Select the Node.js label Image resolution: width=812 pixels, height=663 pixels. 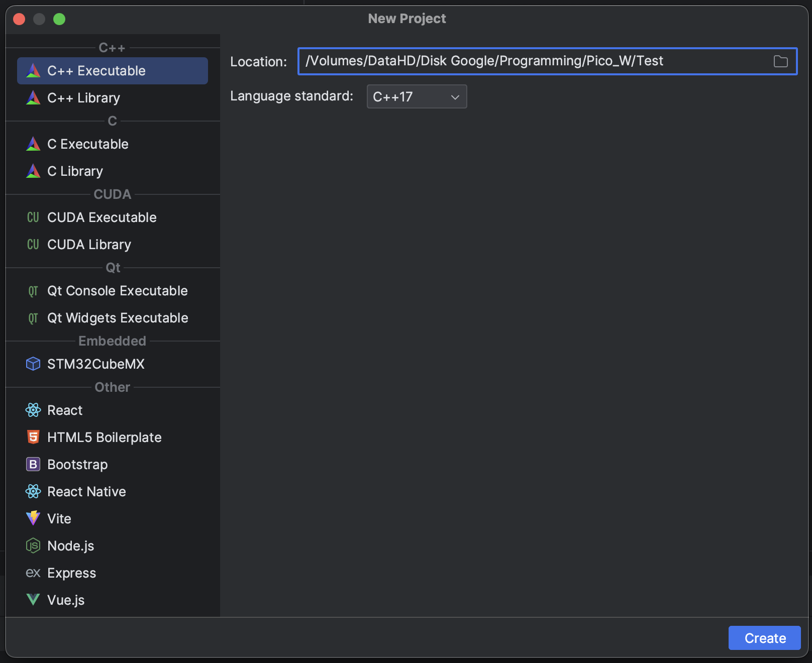click(71, 546)
